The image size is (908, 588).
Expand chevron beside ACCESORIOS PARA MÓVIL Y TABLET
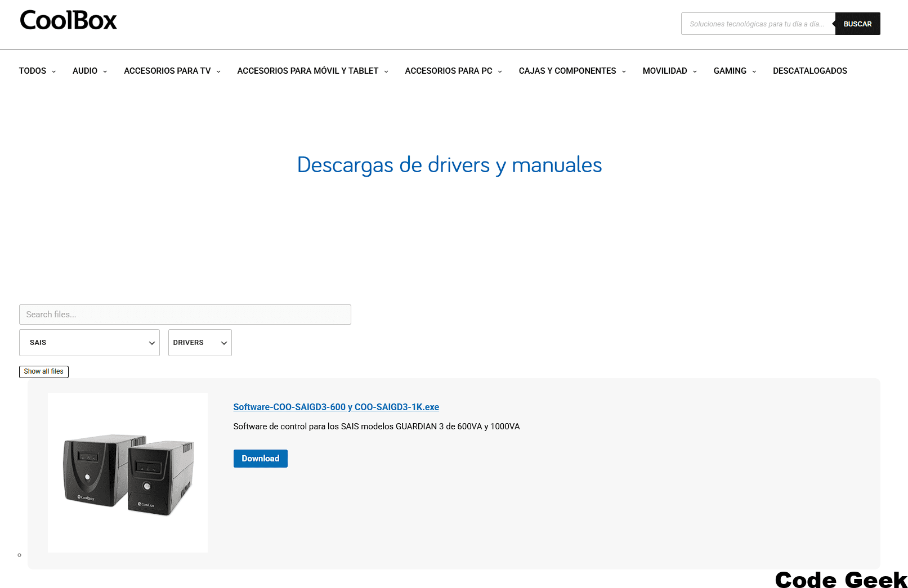click(x=386, y=71)
